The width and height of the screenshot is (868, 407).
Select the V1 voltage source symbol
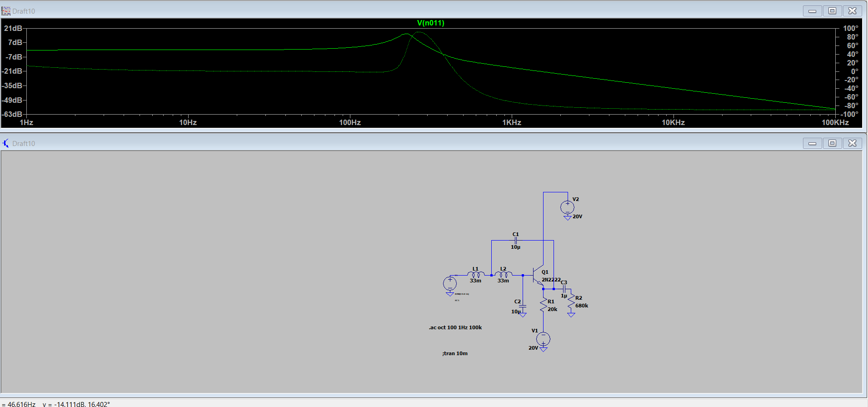[x=543, y=339]
